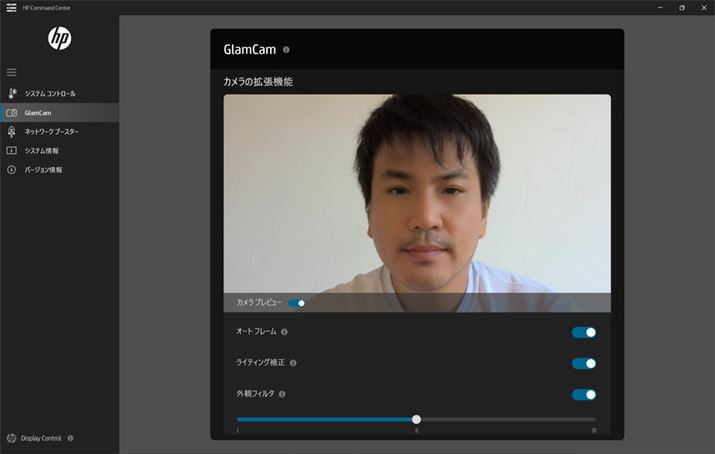Select ネットワーク ブースター from sidebar

pyautogui.click(x=51, y=132)
